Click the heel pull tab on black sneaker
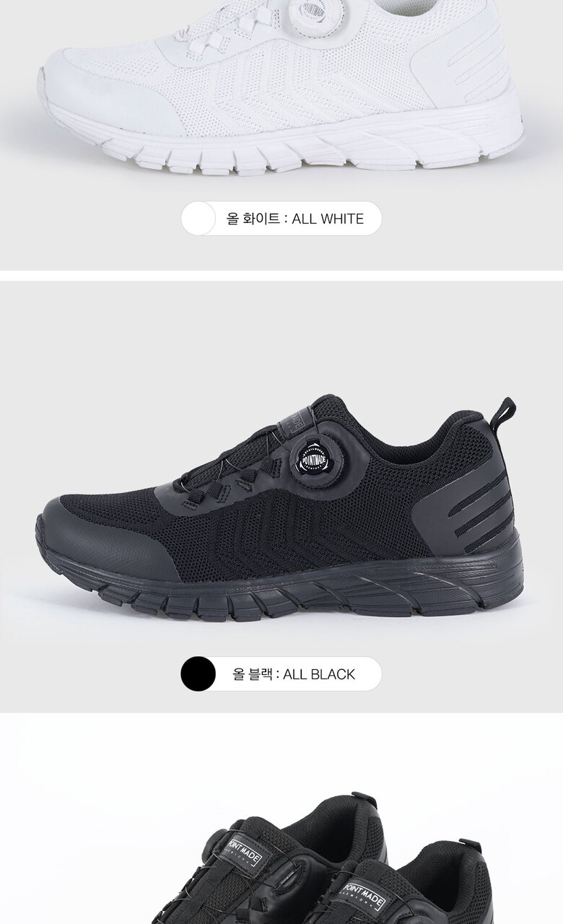This screenshot has width=563, height=924. [x=505, y=413]
